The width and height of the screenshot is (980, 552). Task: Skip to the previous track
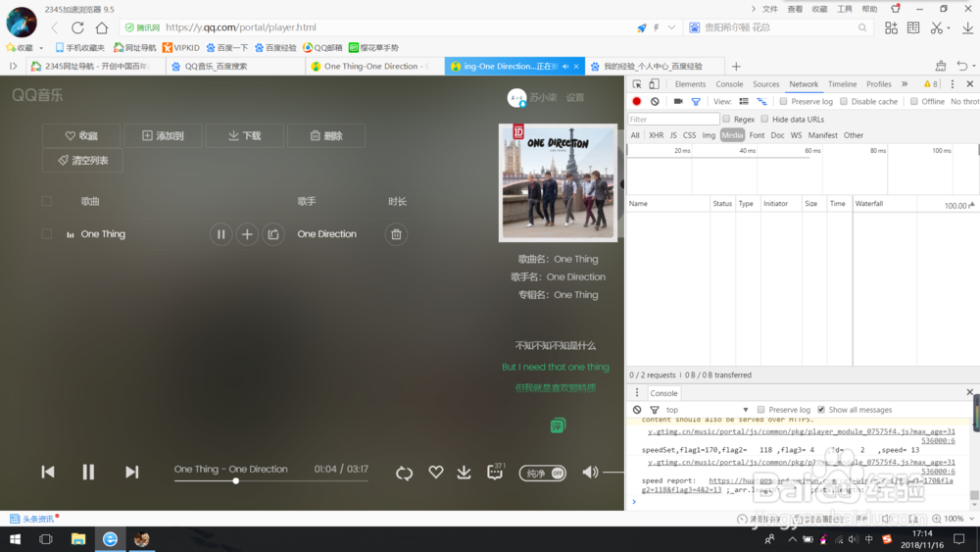[x=48, y=472]
